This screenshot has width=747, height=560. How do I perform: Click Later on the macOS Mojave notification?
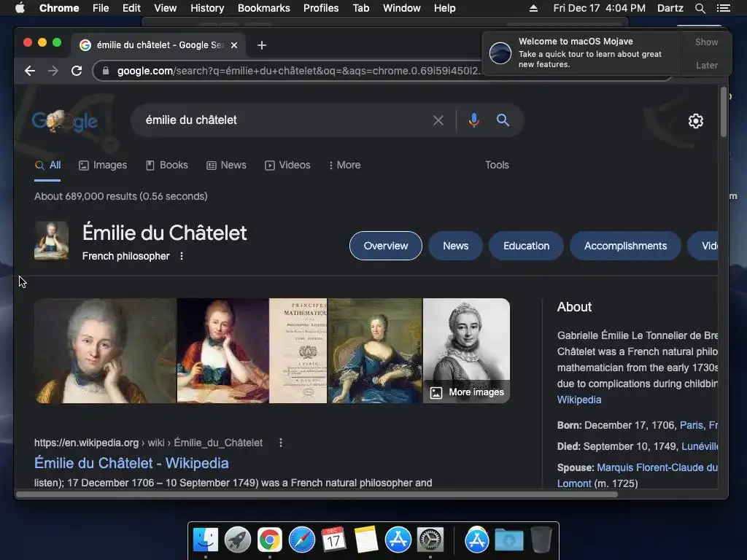[706, 65]
